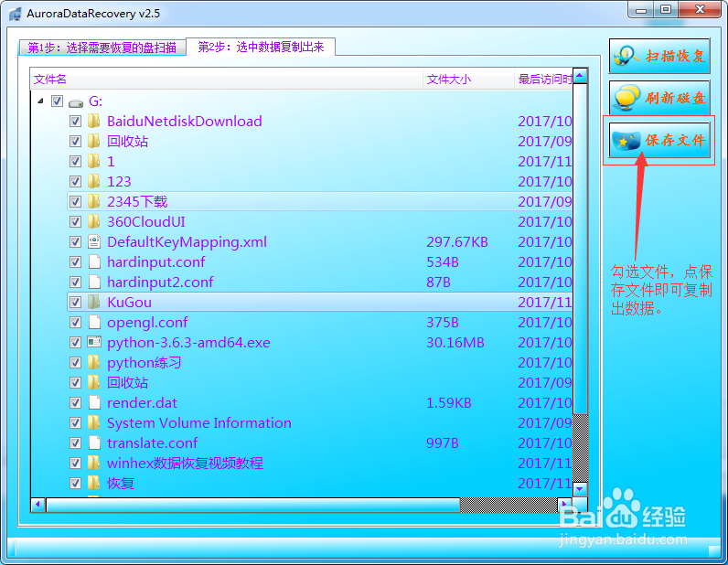Select the python练习 folder name
The width and height of the screenshot is (728, 565).
(144, 363)
